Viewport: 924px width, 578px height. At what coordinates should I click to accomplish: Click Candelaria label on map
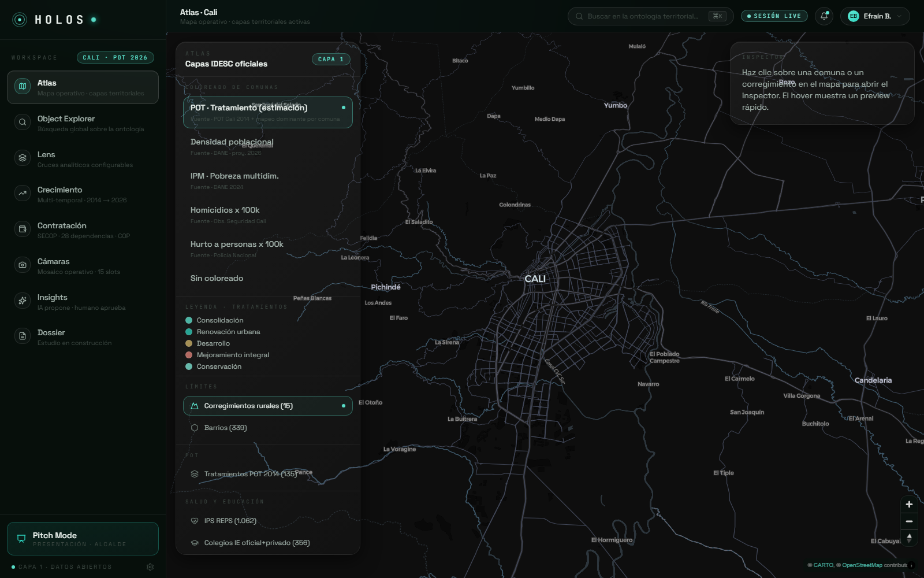(x=873, y=380)
